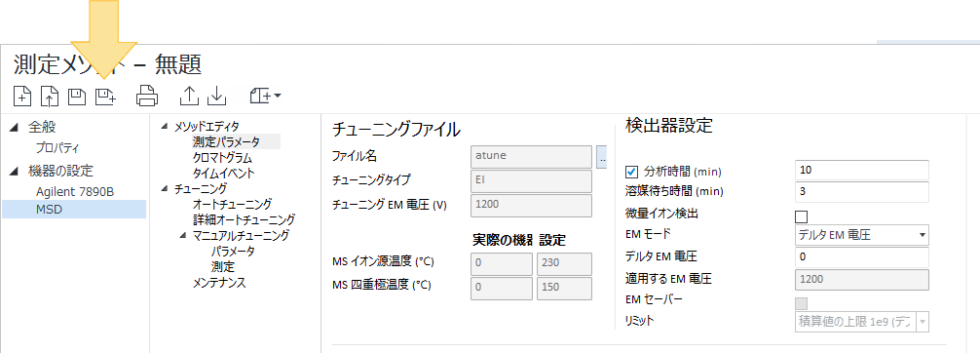Click the tuning file browse button
This screenshot has width=980, height=353.
602,157
